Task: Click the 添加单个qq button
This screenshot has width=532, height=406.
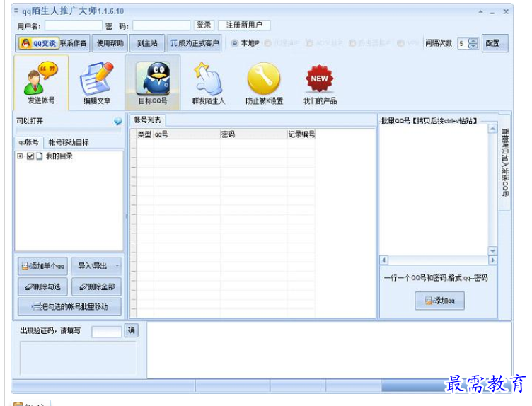Action: (42, 266)
